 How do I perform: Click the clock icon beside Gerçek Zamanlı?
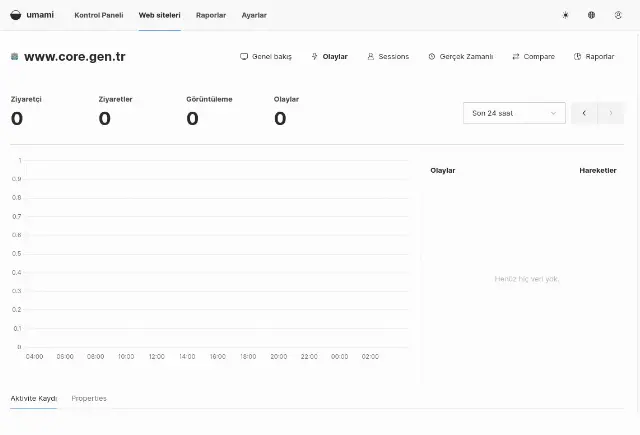[x=432, y=56]
